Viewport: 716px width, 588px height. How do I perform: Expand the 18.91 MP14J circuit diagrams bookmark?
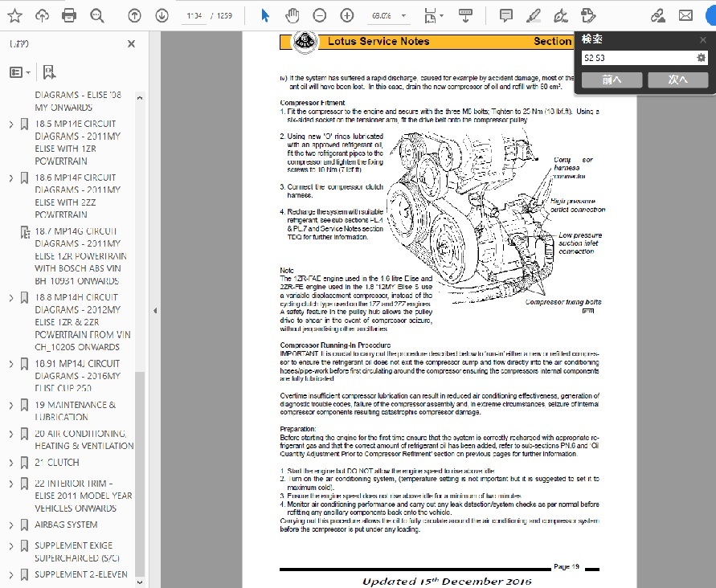click(11, 364)
